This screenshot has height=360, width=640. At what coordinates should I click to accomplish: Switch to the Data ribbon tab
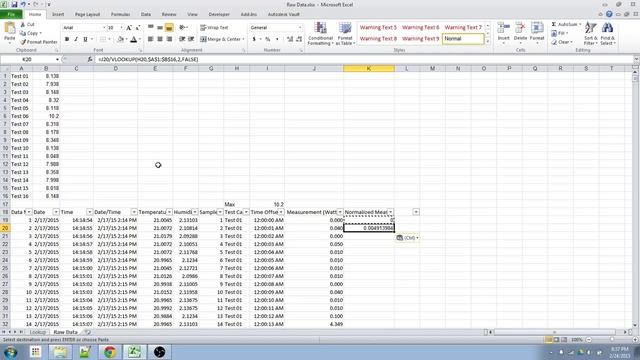pos(146,14)
